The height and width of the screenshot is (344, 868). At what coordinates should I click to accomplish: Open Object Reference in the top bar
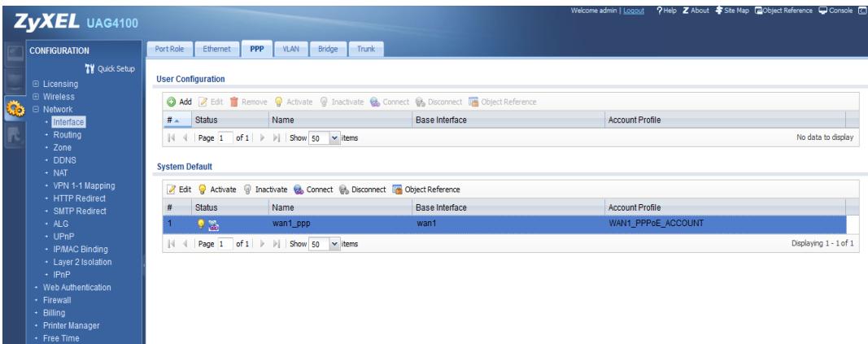click(783, 11)
